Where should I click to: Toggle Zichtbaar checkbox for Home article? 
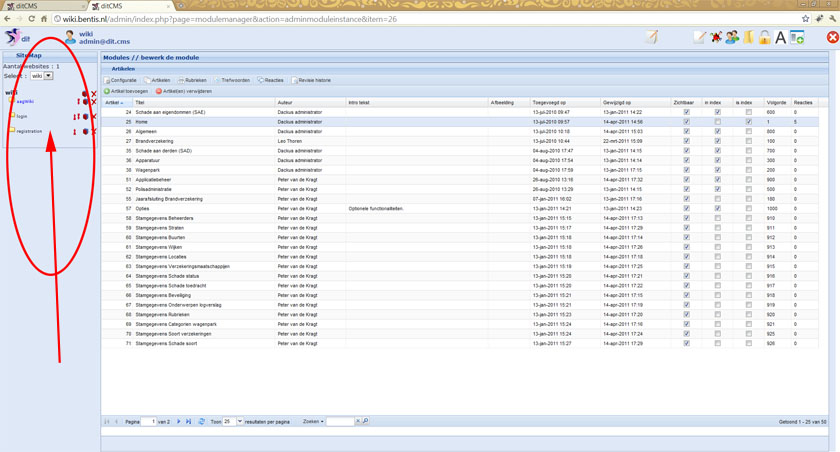686,122
